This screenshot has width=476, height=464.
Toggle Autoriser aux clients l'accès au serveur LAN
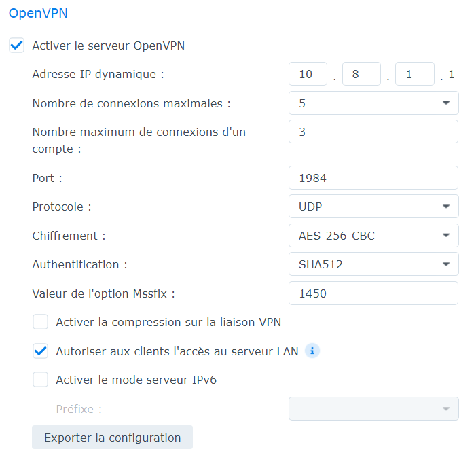click(40, 351)
